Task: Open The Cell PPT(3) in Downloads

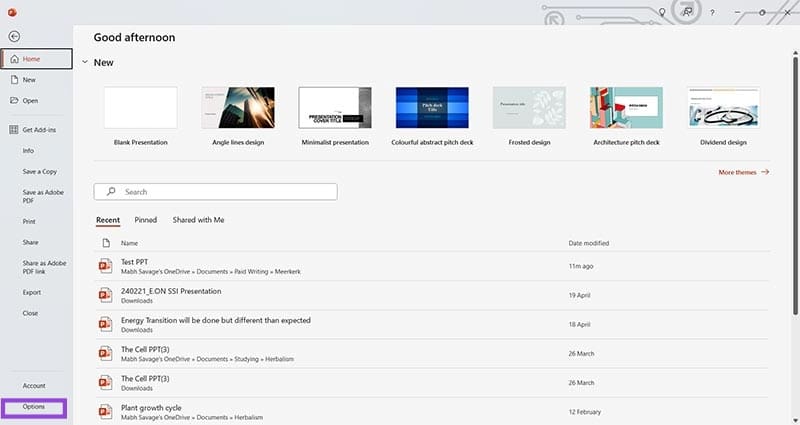Action: 432,383
